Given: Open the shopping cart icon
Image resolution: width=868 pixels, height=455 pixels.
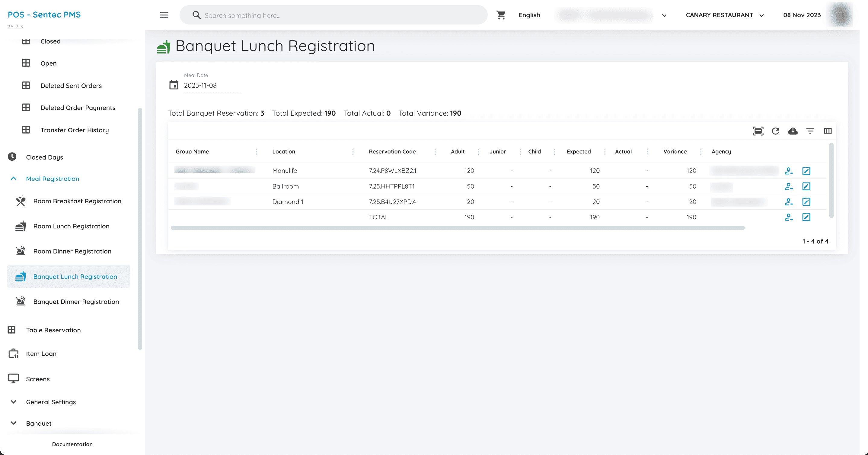Looking at the screenshot, I should 501,15.
